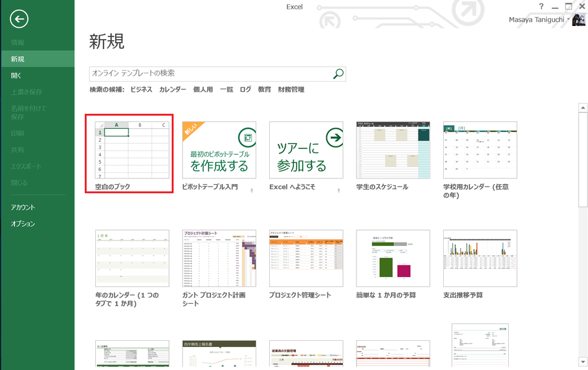Select the 簡単な 1 か月の予算 thumbnail

click(393, 258)
